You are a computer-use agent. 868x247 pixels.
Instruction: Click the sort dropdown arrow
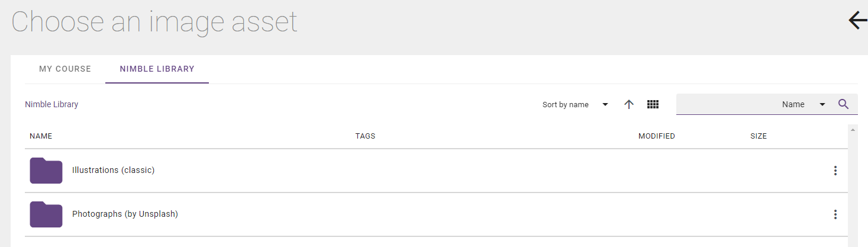point(605,105)
